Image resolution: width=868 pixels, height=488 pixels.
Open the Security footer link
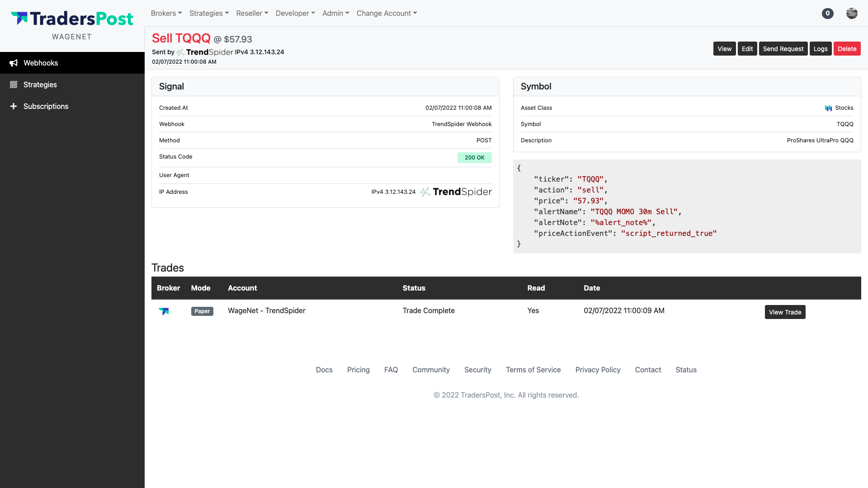(477, 370)
